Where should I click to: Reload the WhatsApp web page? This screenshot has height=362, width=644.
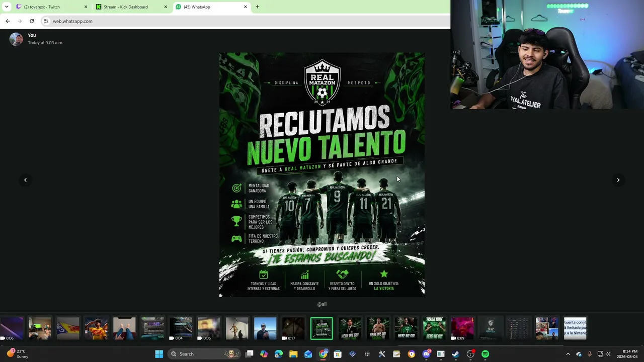pos(32,21)
